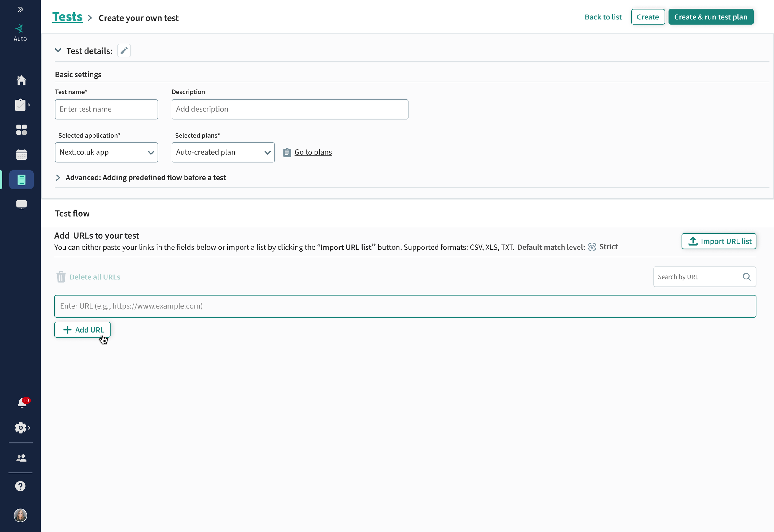Open the monitor screen sidebar icon
This screenshot has width=774, height=532.
tap(21, 204)
